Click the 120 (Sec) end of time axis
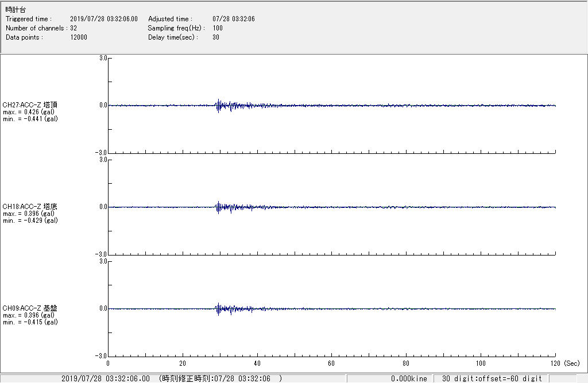This screenshot has width=588, height=383. (x=555, y=363)
